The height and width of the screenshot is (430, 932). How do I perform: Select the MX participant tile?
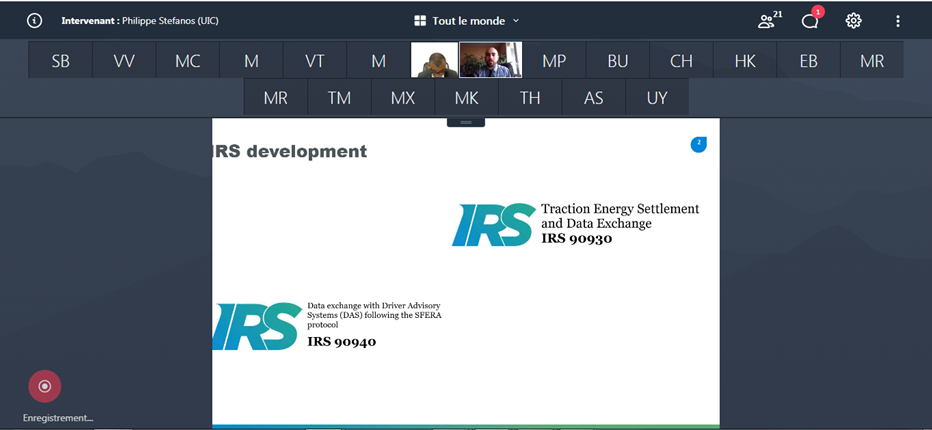pos(402,97)
